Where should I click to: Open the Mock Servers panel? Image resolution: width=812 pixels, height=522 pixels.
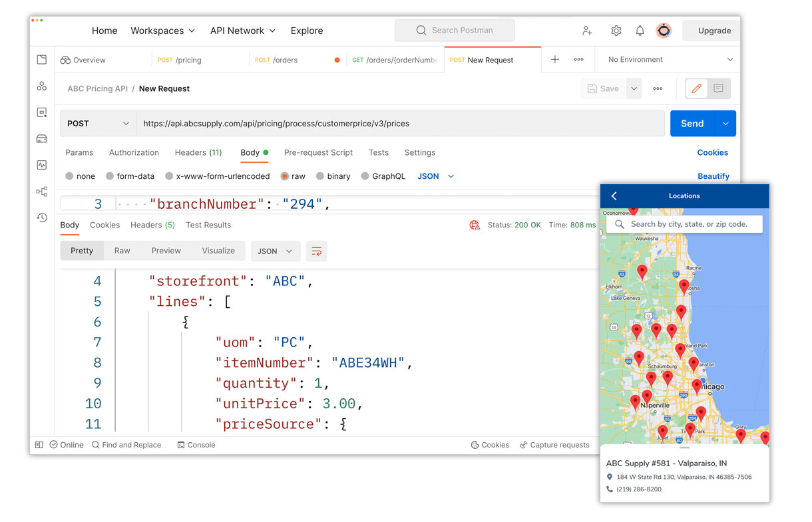tap(41, 138)
